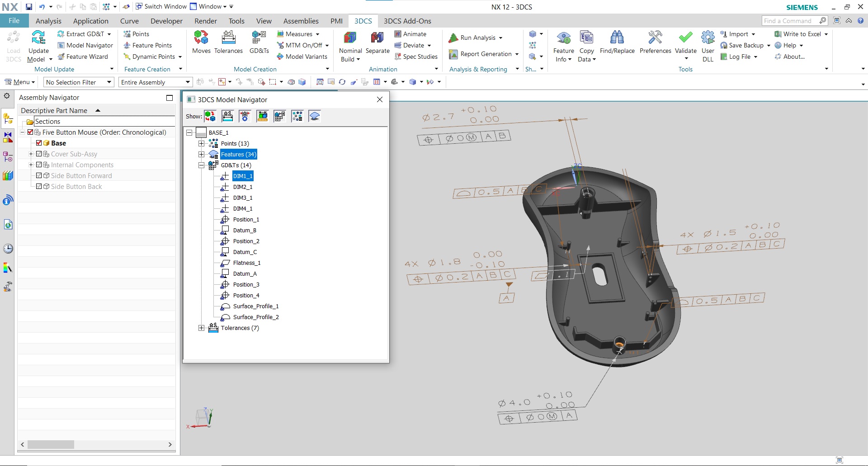Collapse the GD&Ts tree node
Image resolution: width=868 pixels, height=466 pixels.
click(x=202, y=165)
